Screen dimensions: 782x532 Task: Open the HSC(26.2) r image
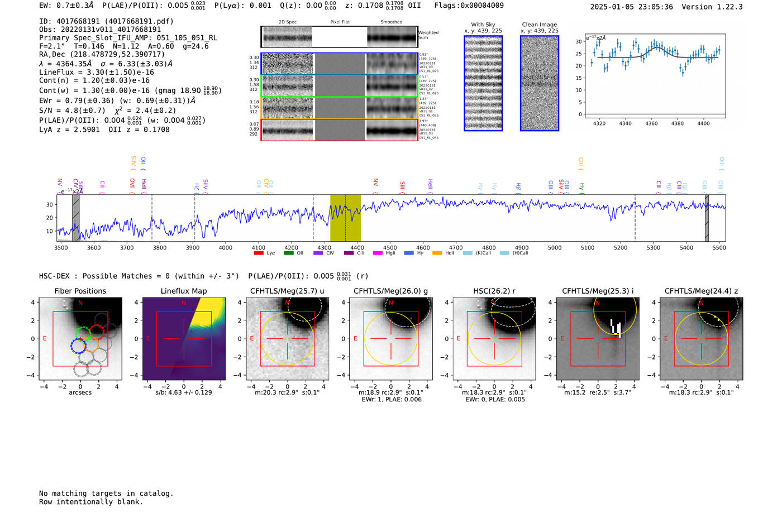point(494,338)
